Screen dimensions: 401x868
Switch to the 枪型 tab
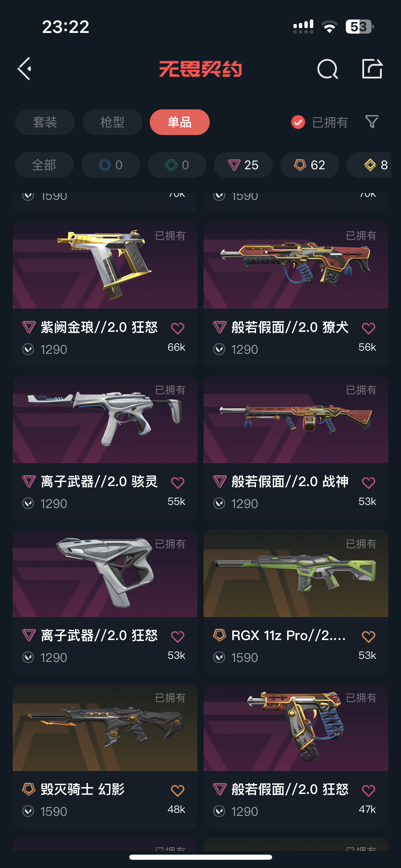(112, 122)
